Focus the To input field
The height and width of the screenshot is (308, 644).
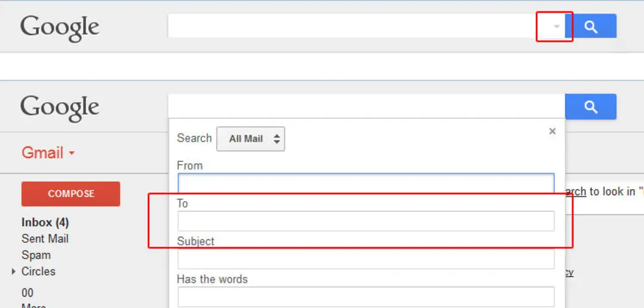(x=366, y=221)
